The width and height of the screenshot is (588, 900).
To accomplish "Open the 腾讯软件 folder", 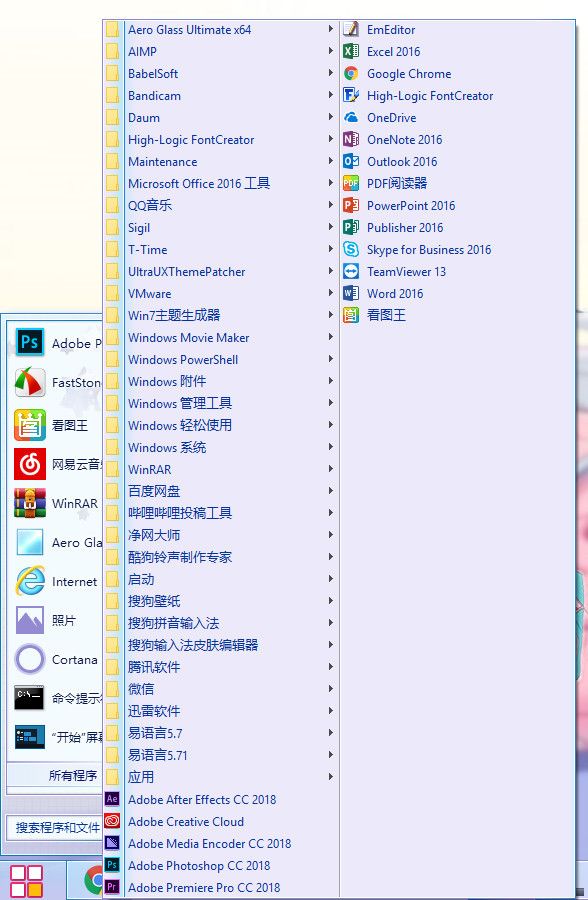I will pyautogui.click(x=221, y=667).
